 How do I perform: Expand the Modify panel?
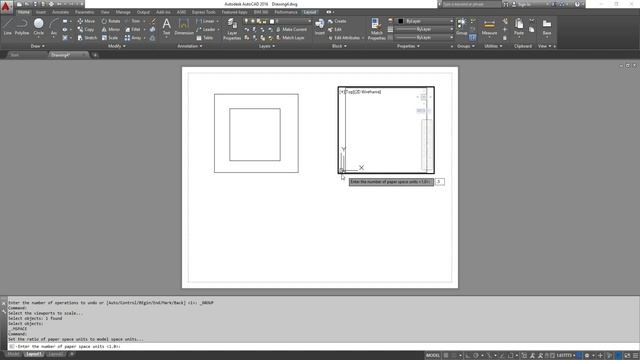click(117, 46)
